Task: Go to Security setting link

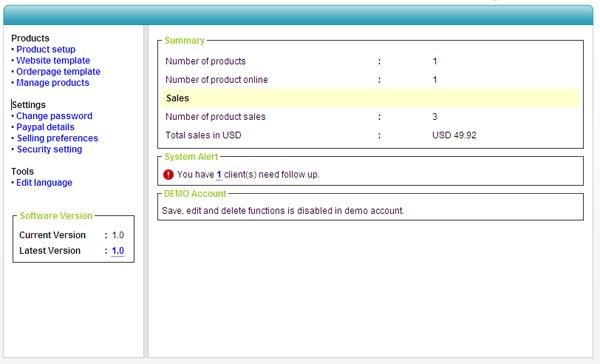Action: point(49,149)
